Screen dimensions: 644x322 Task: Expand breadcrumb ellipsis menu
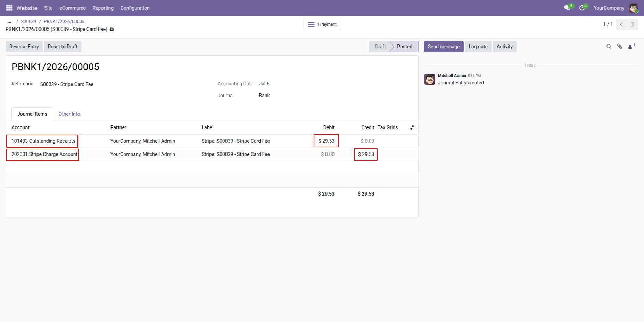(x=9, y=22)
